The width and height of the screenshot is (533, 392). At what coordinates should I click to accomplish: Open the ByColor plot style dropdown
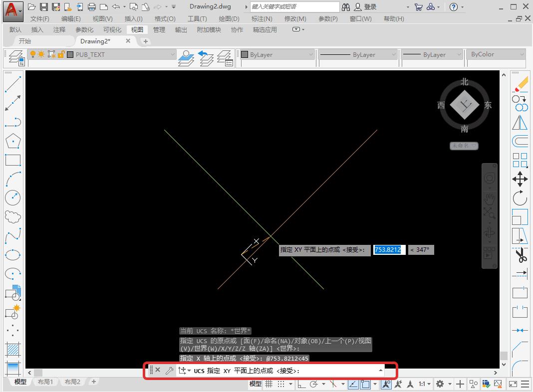pos(522,54)
